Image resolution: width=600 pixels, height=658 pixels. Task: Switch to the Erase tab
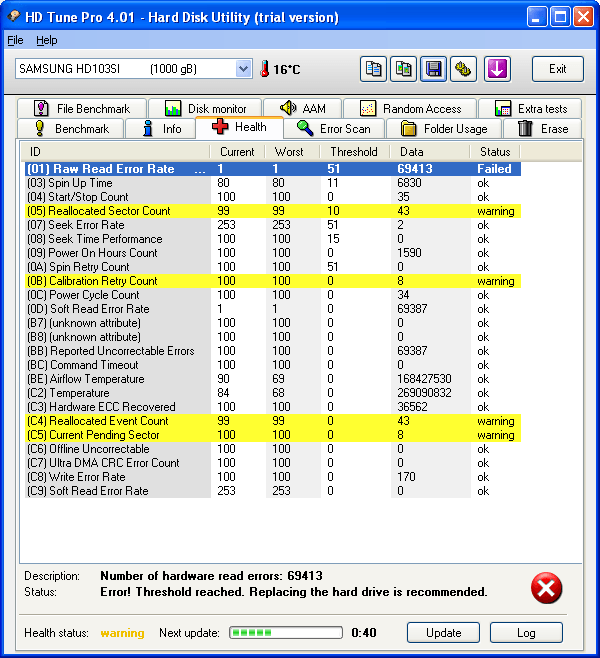coord(543,128)
